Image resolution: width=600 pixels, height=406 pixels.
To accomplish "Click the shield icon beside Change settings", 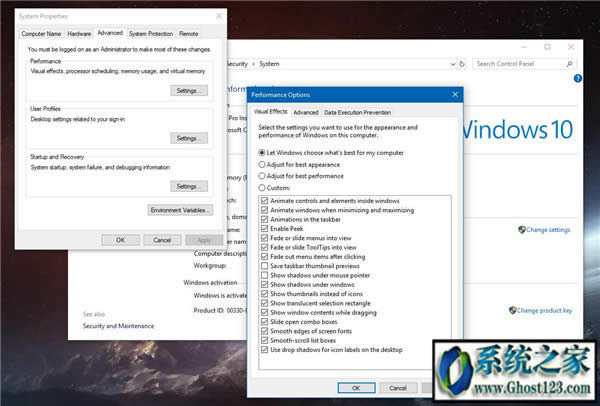I will [522, 230].
